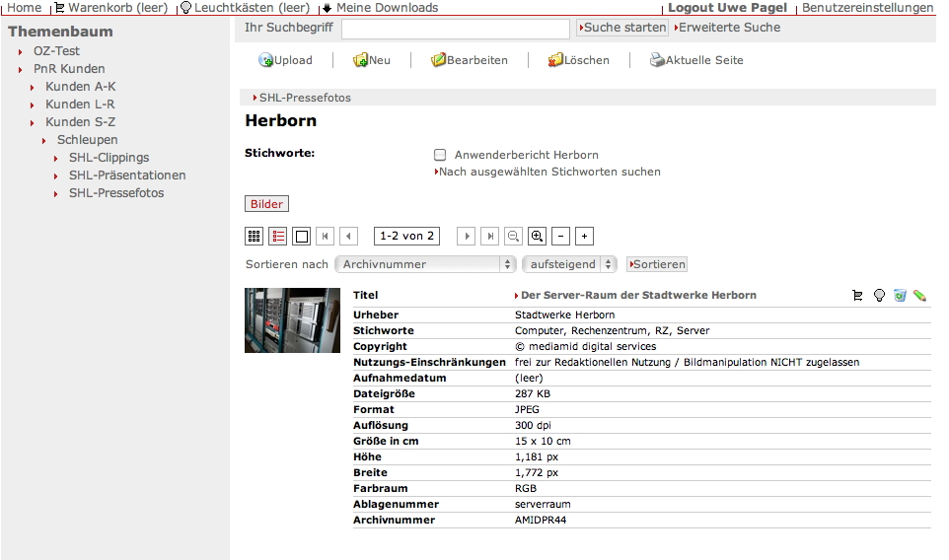Viewport: 949px width, 560px height.
Task: Open SHL-Clippings in the topic tree
Action: (109, 158)
